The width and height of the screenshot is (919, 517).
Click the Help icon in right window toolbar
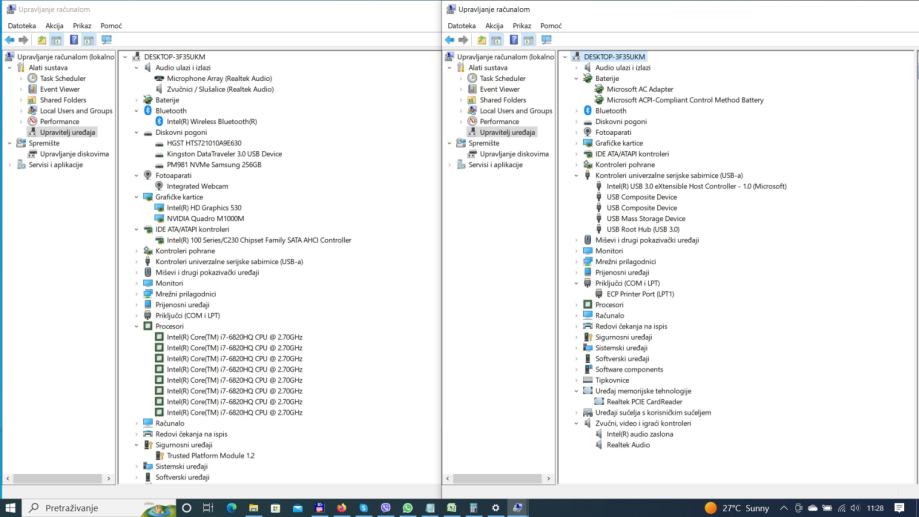[514, 40]
